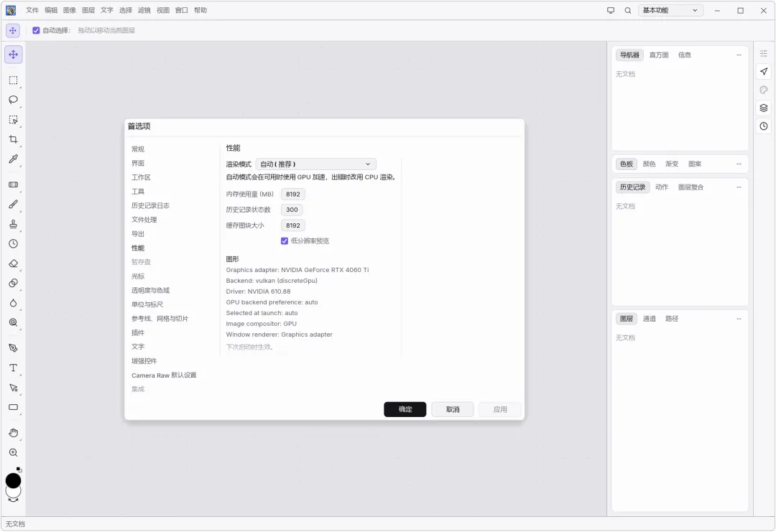Select the Path Selection arrow tool
This screenshot has width=776, height=532.
click(x=14, y=388)
